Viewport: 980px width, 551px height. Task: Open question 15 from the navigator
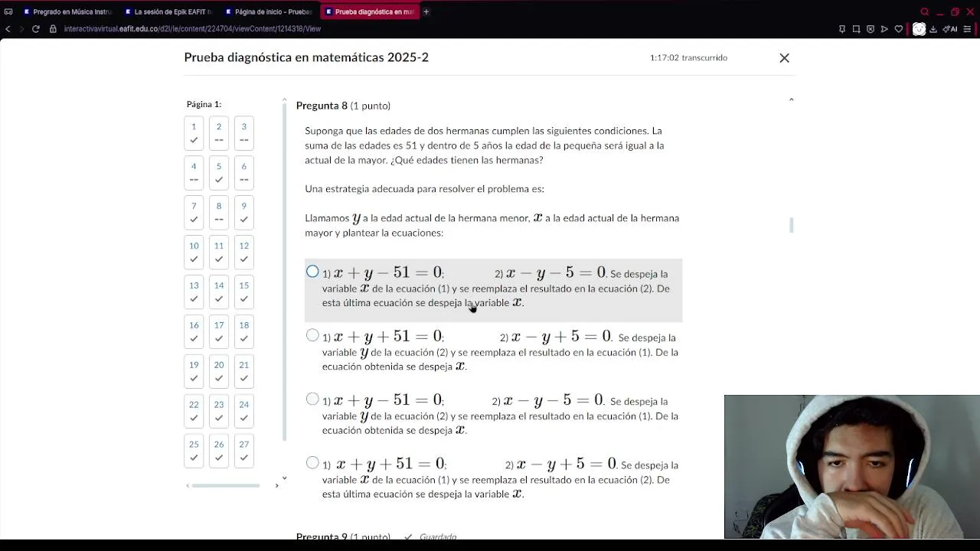point(244,292)
